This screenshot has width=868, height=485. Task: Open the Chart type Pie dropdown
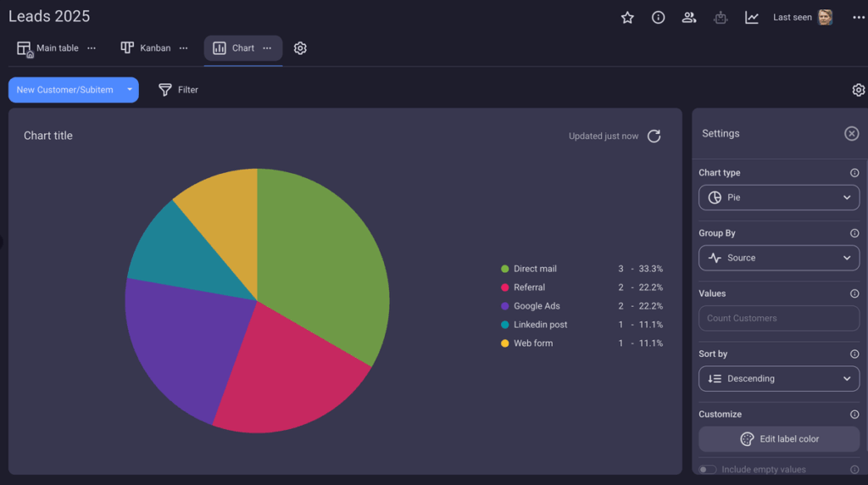(779, 198)
